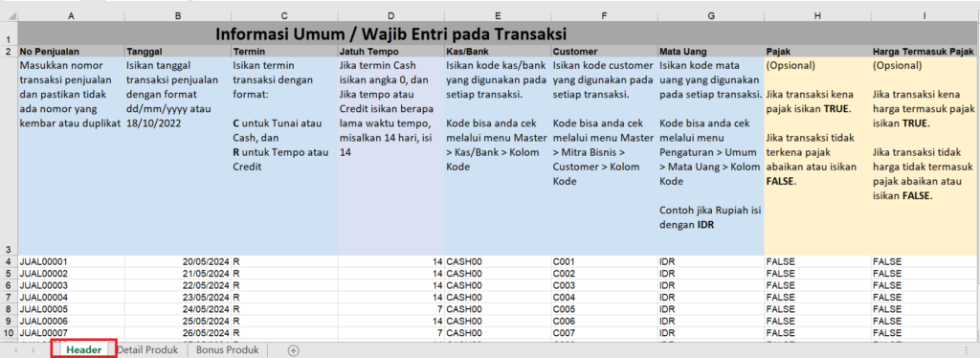Select customer code cell C001
This screenshot has height=358, width=980.
click(605, 261)
